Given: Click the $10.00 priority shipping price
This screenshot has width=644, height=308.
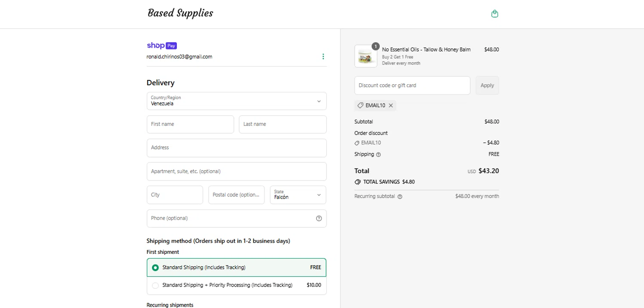Looking at the screenshot, I should (x=314, y=285).
